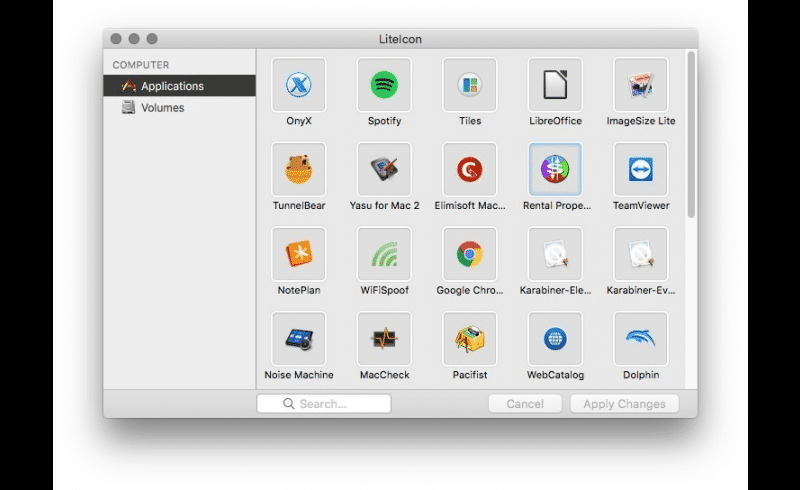Pick the TunnelBear bear icon
The image size is (800, 490).
[x=298, y=169]
